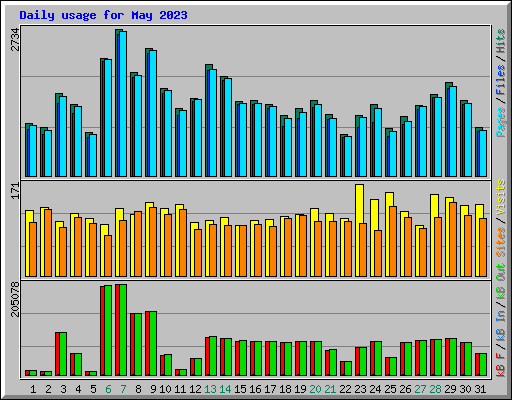Select the cyan pages bar for day 13
The image size is (512, 400).
click(213, 123)
